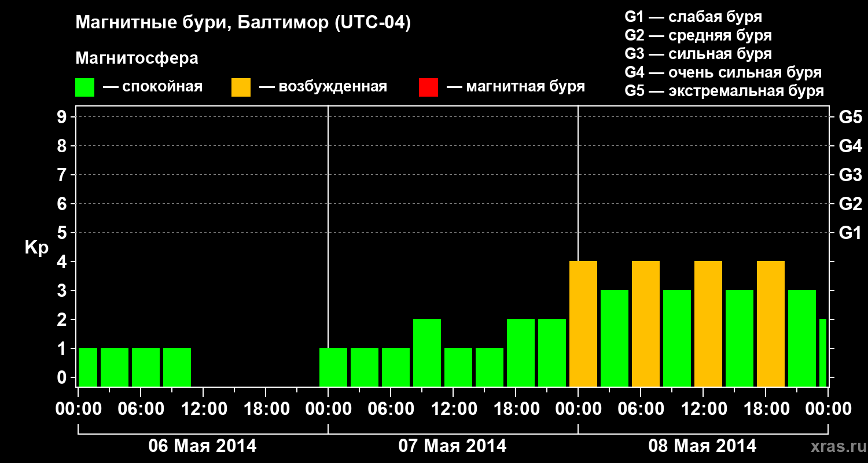Click the orange bar at 06:00 on 08 Мая

tap(646, 324)
